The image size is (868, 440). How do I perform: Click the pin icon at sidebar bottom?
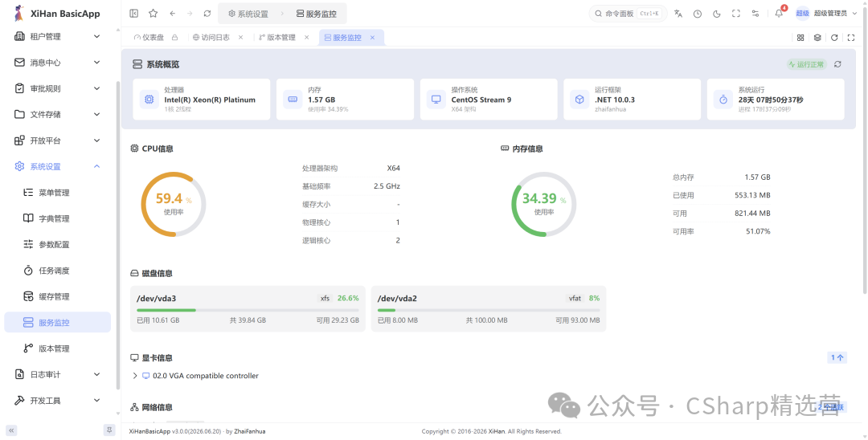tap(109, 430)
